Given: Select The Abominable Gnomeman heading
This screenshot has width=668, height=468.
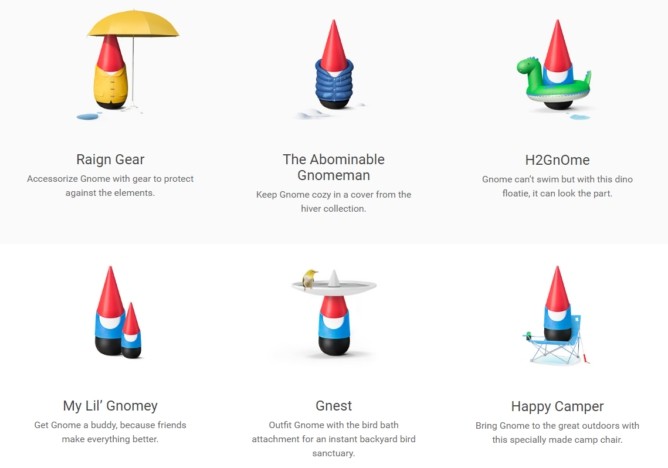Looking at the screenshot, I should (x=334, y=167).
